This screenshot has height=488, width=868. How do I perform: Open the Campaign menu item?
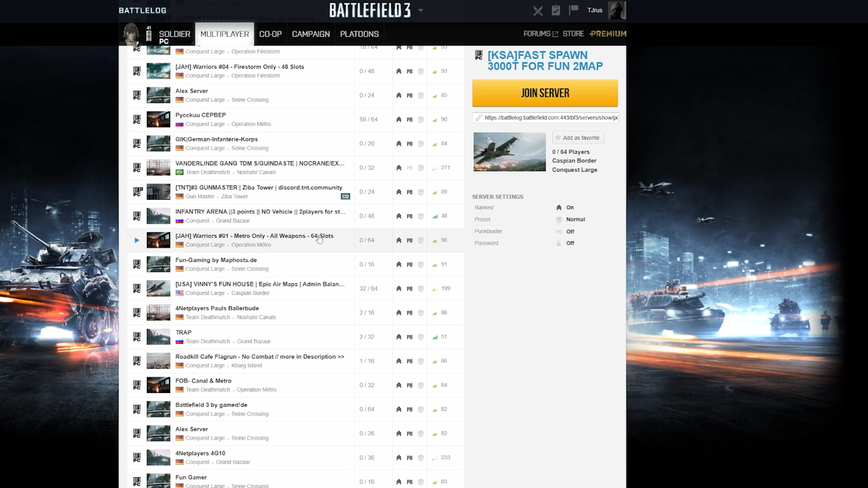click(311, 34)
